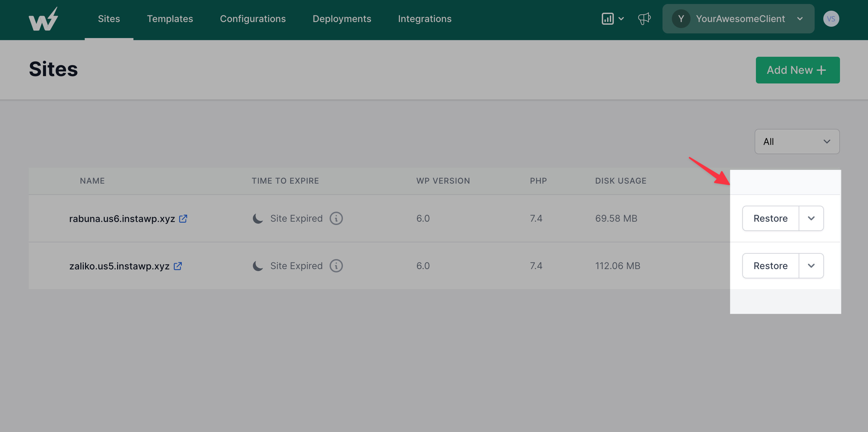This screenshot has width=868, height=432.
Task: Click the Add New + button
Action: pos(798,70)
